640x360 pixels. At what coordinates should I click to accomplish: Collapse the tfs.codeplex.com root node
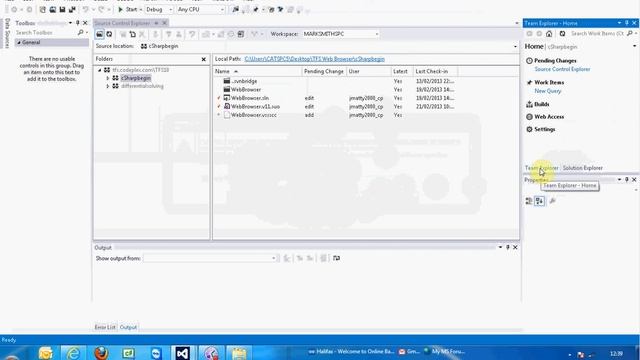[x=99, y=70]
